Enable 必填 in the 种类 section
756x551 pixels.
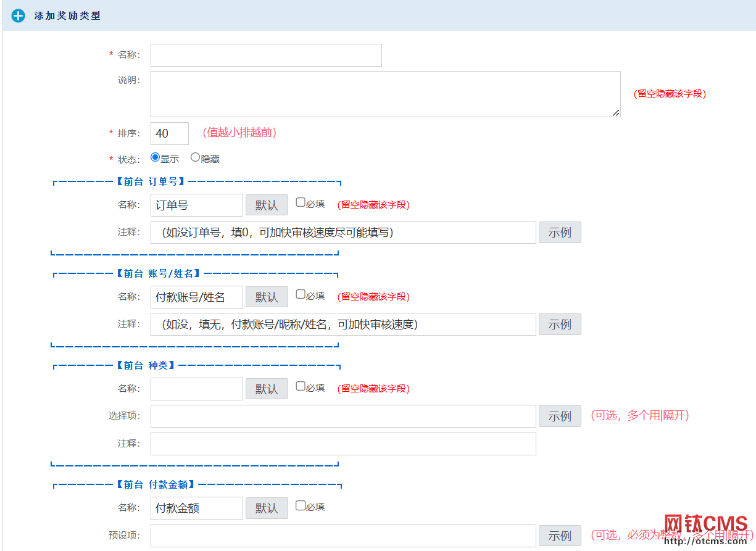click(x=301, y=386)
